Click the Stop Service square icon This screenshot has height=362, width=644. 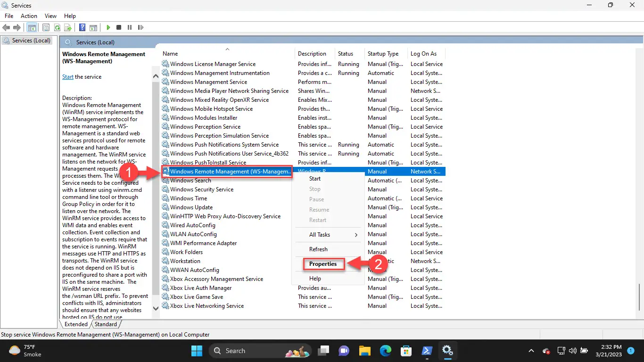119,28
